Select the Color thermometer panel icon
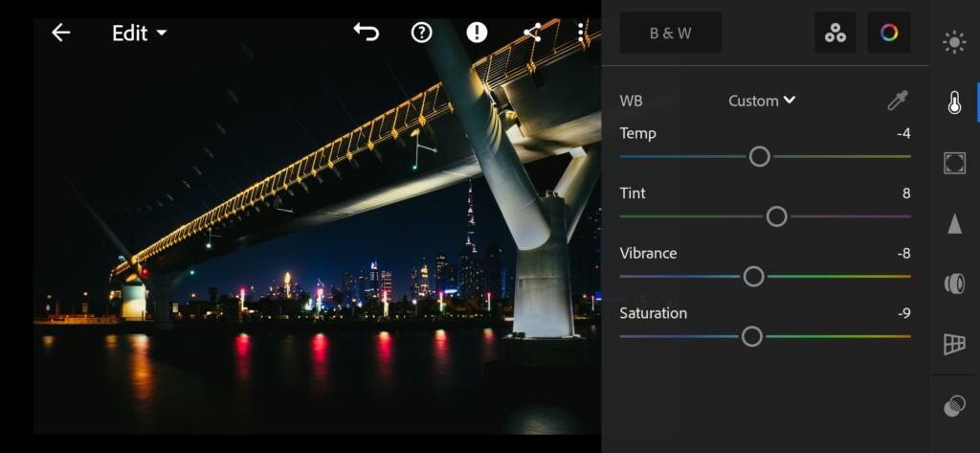 pyautogui.click(x=954, y=102)
